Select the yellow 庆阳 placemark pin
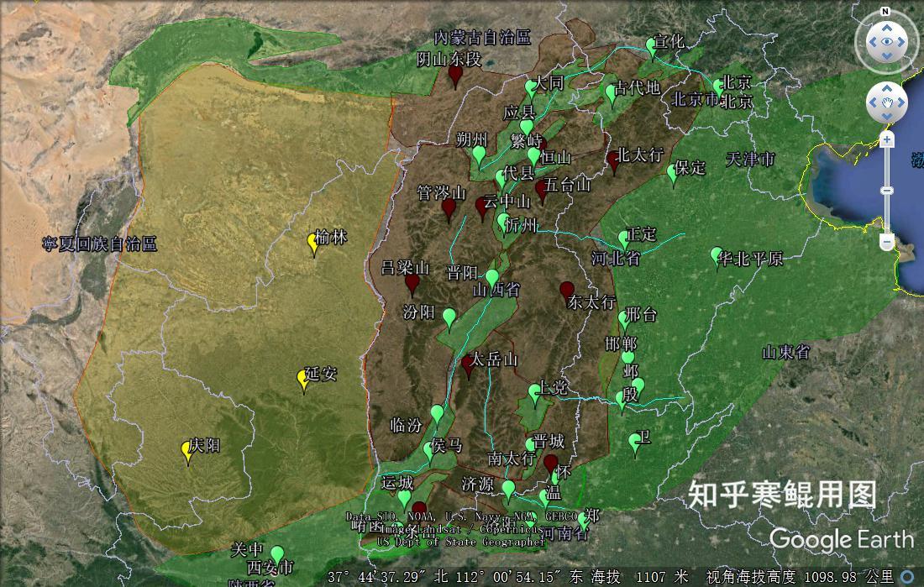Screen dimensions: 924x587 [187, 451]
